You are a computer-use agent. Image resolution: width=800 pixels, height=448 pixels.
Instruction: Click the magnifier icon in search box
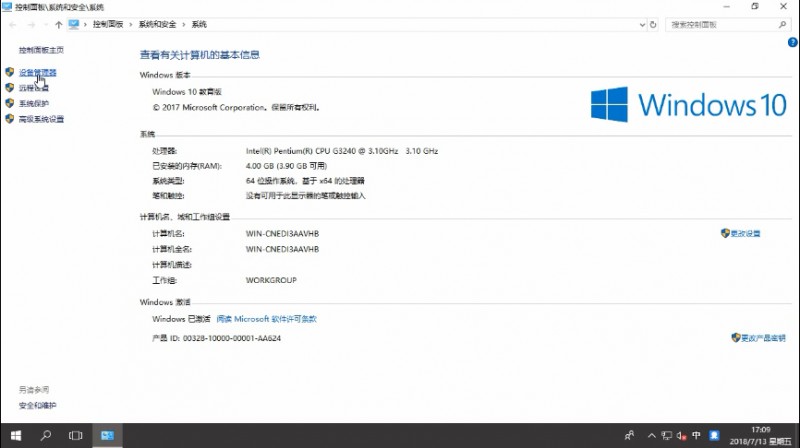[782, 24]
